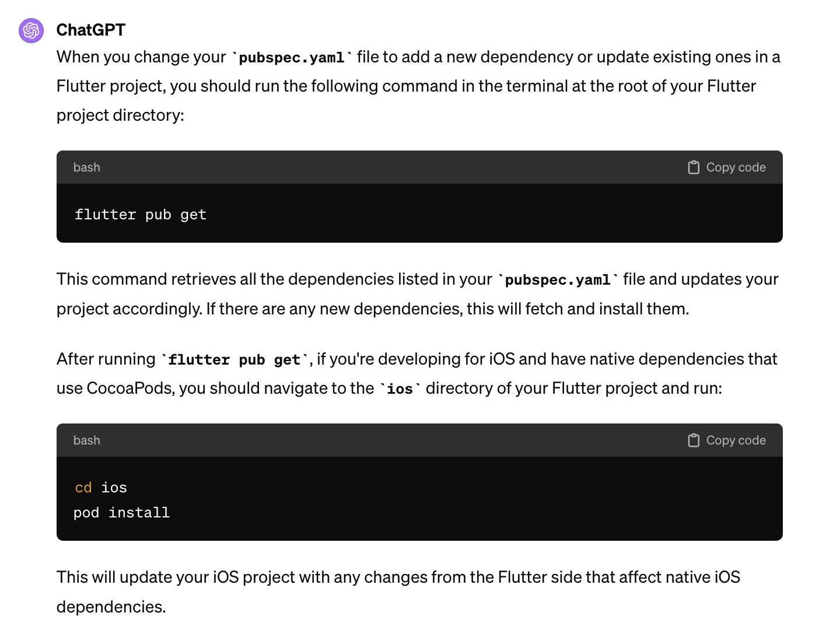The height and width of the screenshot is (644, 819).
Task: Click the clipboard icon above flutter pub get
Action: (694, 167)
